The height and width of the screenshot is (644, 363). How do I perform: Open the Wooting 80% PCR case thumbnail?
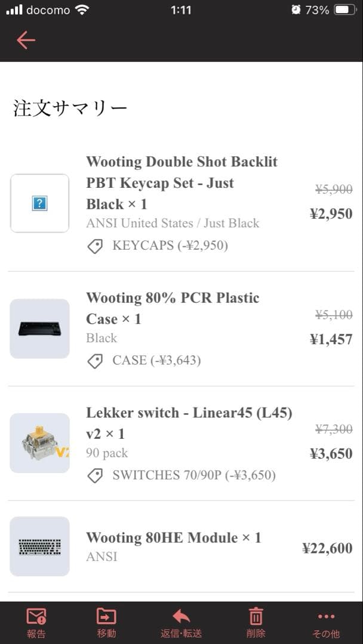click(39, 329)
